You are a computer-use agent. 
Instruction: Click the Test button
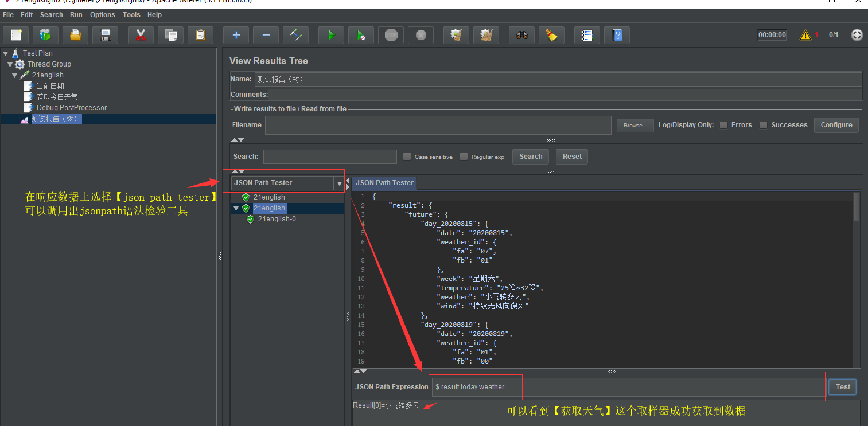tap(843, 387)
